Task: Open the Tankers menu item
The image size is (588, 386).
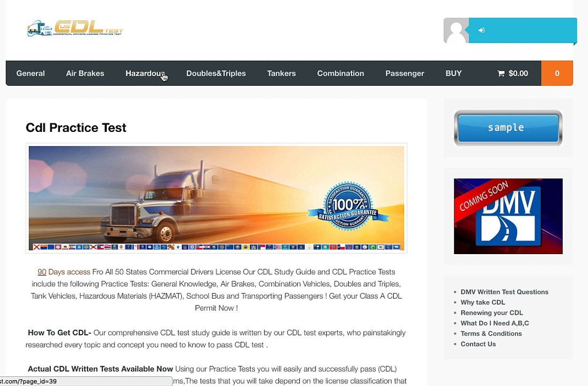Action: point(281,73)
